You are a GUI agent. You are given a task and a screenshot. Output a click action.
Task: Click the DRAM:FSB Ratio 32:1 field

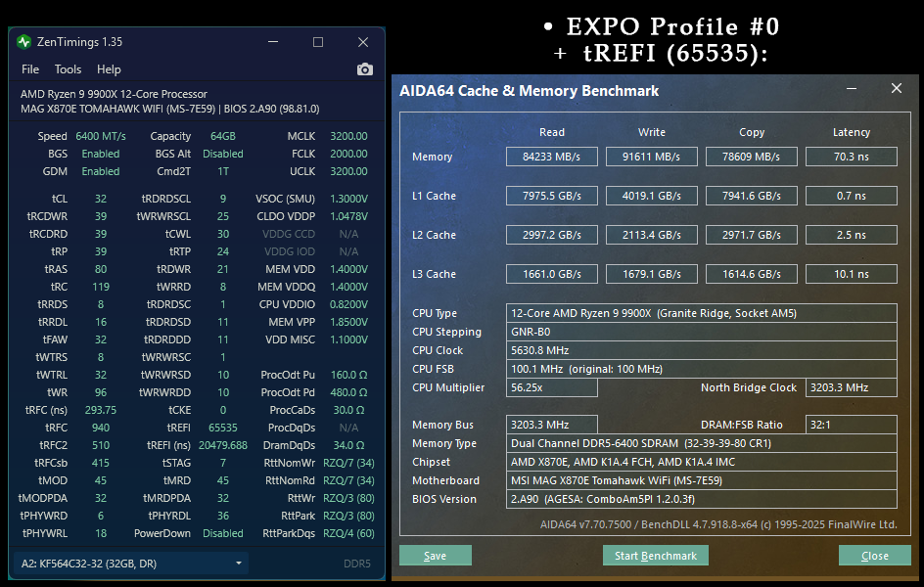coord(852,425)
